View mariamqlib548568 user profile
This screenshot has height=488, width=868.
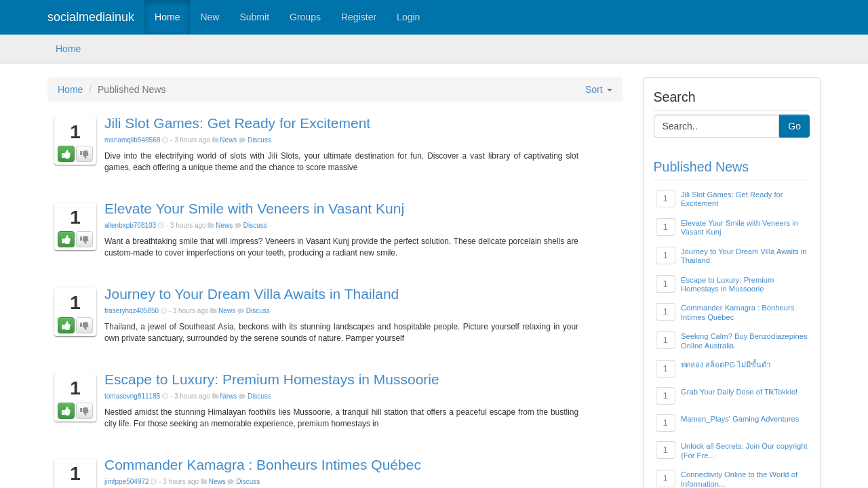[x=132, y=140]
